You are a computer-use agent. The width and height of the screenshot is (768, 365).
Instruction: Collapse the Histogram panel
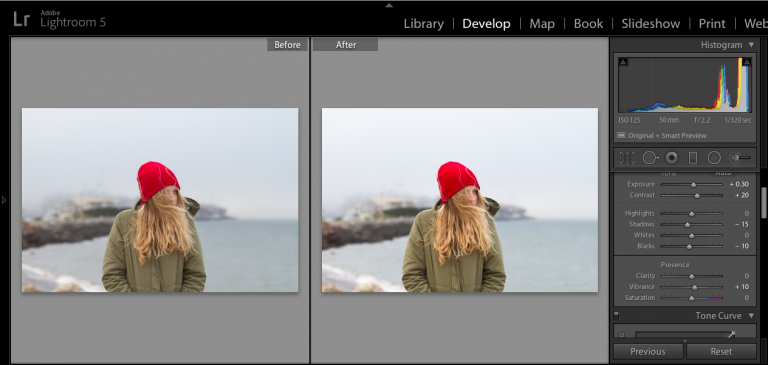(751, 45)
